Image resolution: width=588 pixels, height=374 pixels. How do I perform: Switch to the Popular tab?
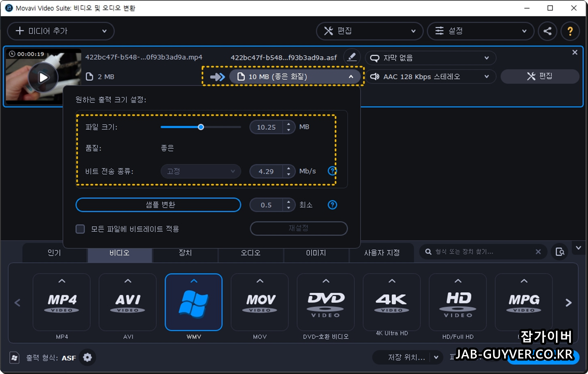tap(54, 253)
